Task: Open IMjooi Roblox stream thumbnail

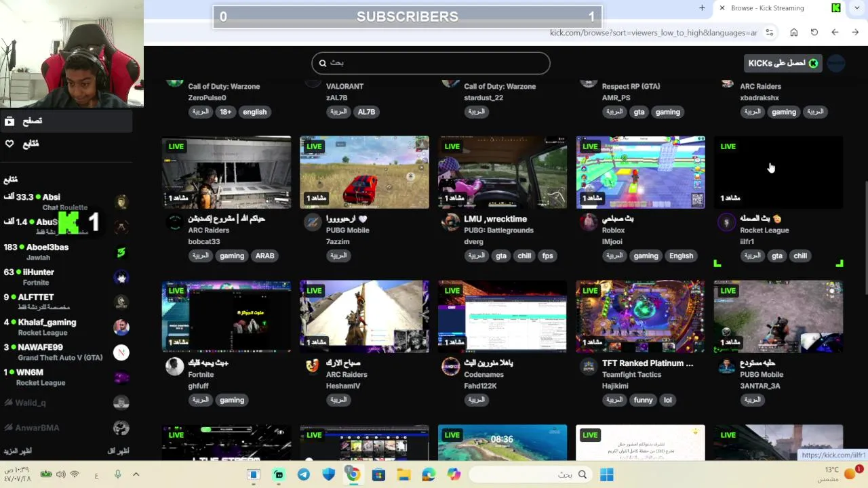Action: point(641,172)
